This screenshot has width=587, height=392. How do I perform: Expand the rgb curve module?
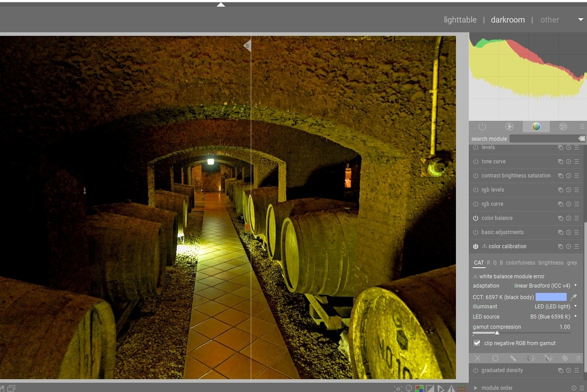coord(492,204)
